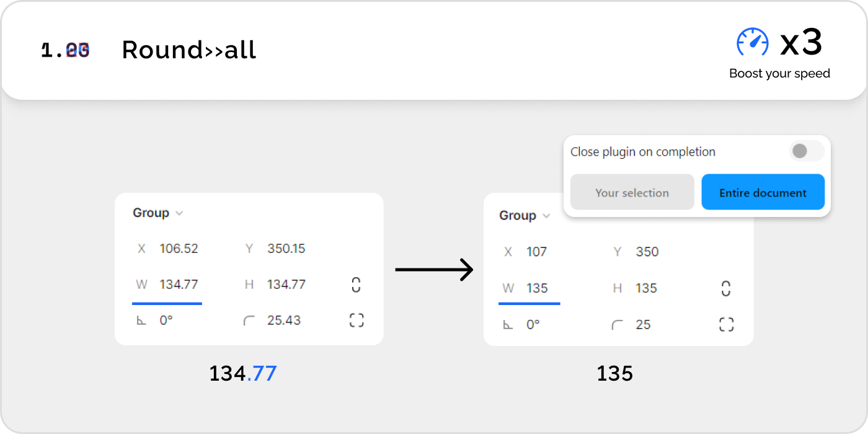Click constrain proportions link icon in right panel
Viewport: 868px width, 434px height.
726,288
